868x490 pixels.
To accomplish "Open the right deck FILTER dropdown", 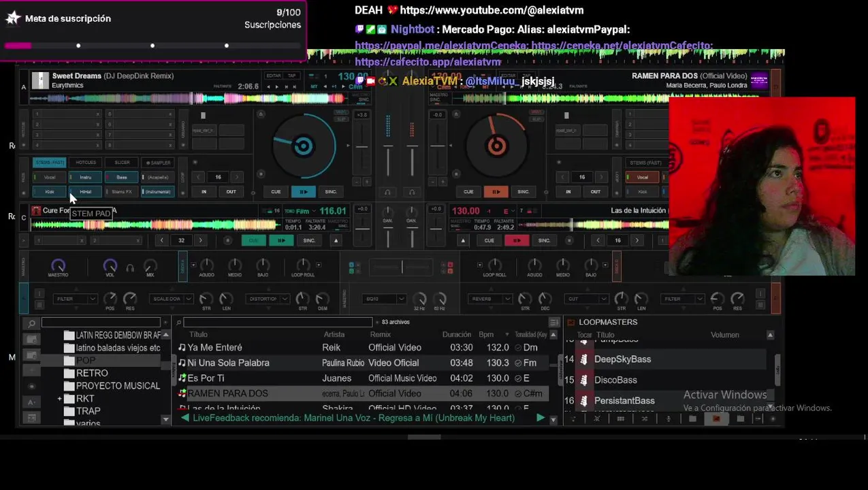I will point(684,299).
